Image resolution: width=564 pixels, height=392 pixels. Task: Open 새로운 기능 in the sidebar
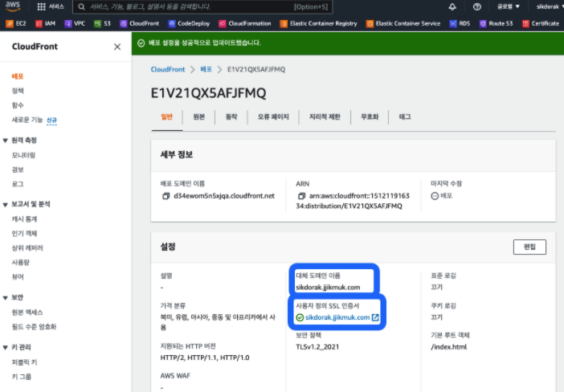point(27,120)
